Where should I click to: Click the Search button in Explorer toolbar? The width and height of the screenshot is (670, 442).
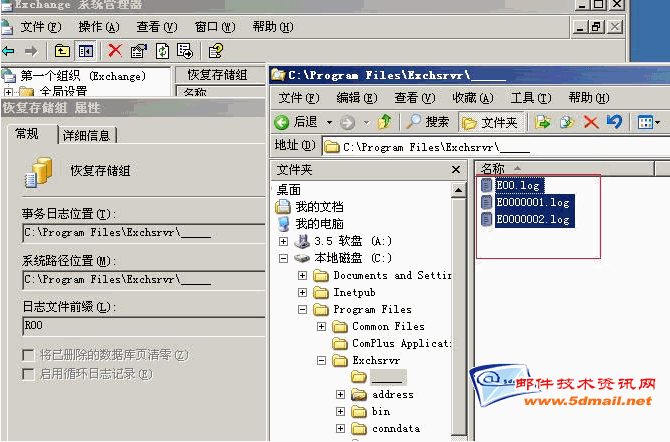[x=427, y=122]
